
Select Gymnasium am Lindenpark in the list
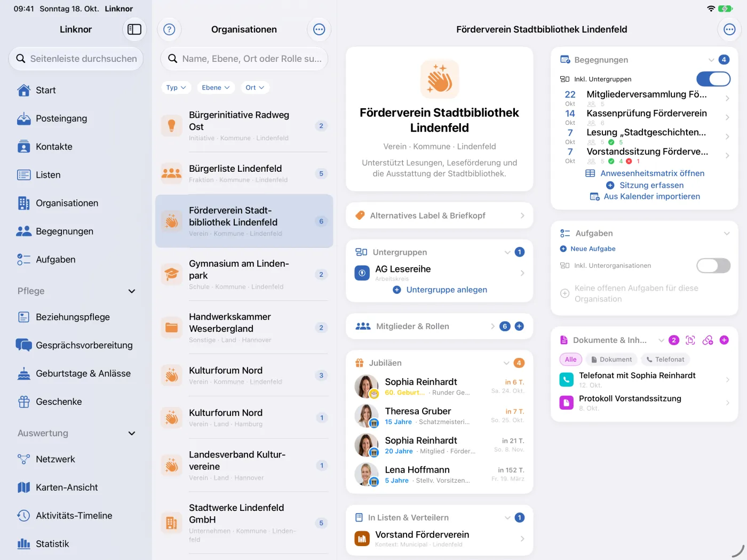[x=244, y=274]
